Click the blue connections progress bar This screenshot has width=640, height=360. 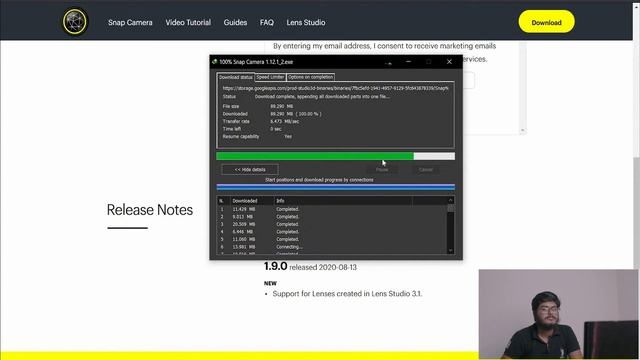tap(336, 187)
